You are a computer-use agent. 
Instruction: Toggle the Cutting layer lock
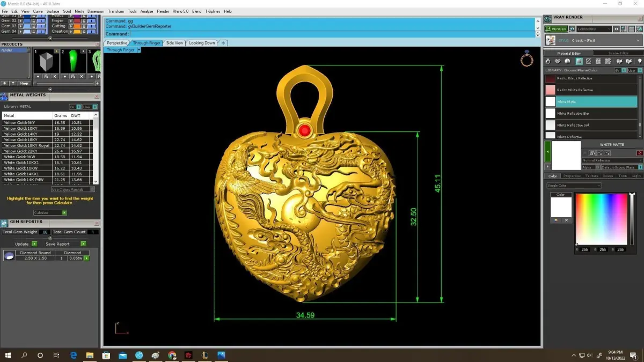click(84, 26)
